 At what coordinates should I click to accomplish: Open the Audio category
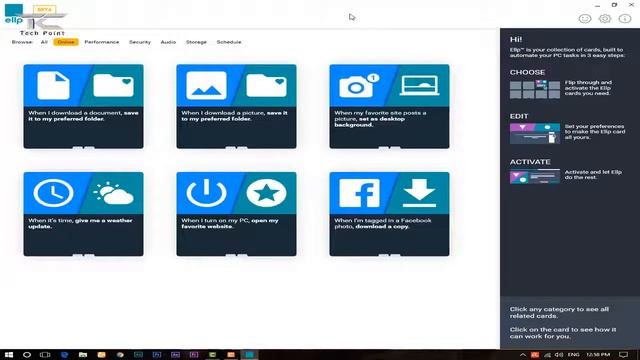(168, 42)
